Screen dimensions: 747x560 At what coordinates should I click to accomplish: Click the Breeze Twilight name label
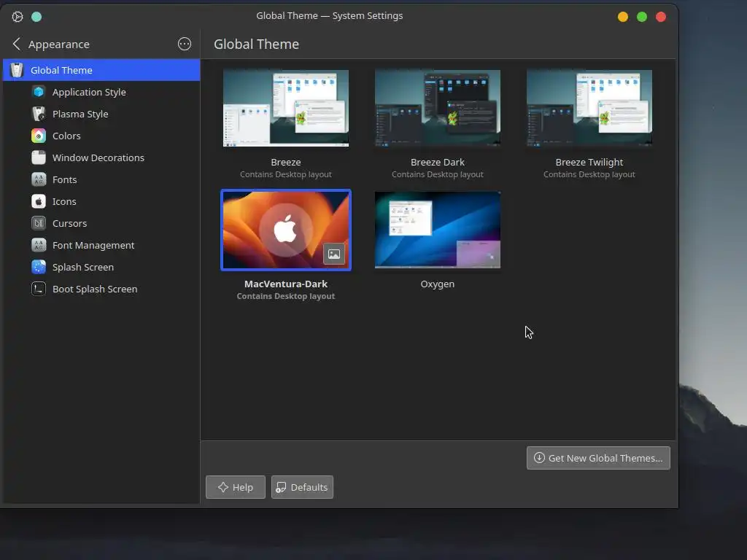(589, 163)
